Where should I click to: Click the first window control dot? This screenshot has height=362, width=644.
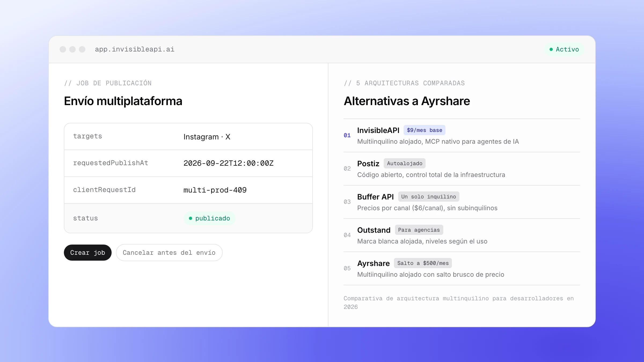pyautogui.click(x=63, y=49)
